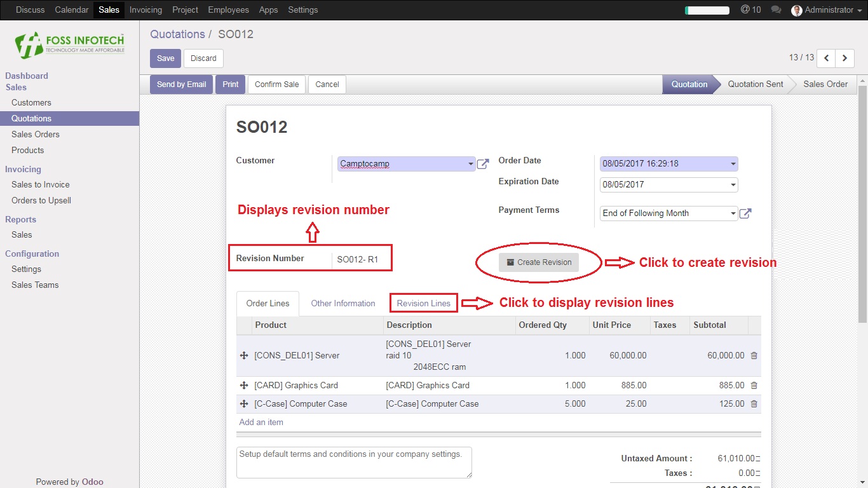Switch to the Revision Lines tab
868x488 pixels.
[x=424, y=304]
